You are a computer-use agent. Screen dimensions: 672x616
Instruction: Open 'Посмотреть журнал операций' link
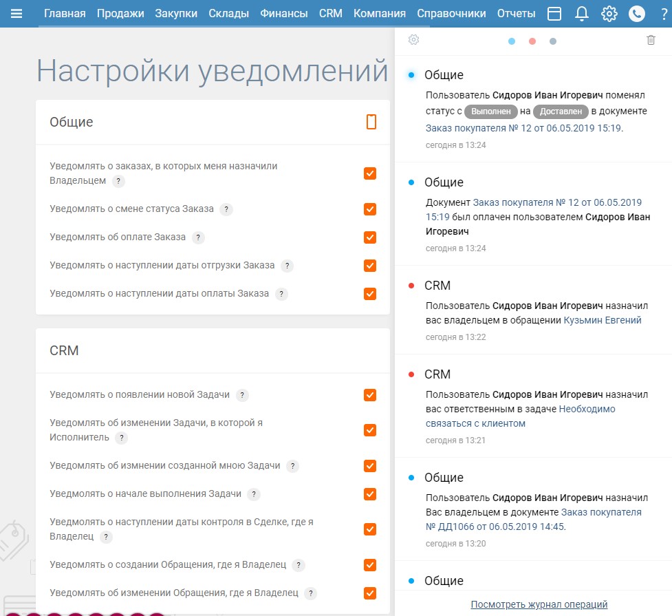539,604
